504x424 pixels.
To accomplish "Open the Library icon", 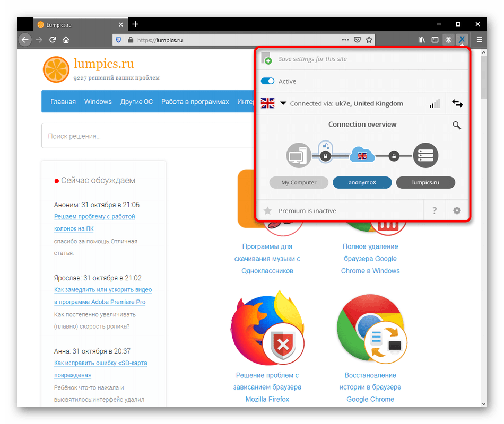I will pyautogui.click(x=421, y=40).
